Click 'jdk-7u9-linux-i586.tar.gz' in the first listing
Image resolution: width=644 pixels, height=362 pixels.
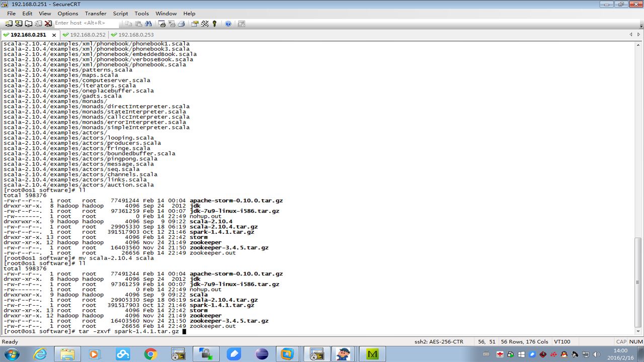(234, 211)
